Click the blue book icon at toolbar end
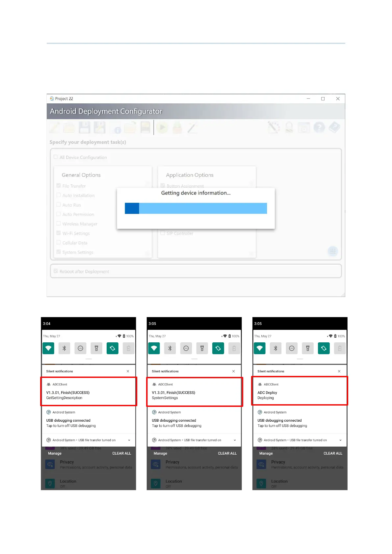Image resolution: width=392 pixels, height=554 pixels. (334, 127)
